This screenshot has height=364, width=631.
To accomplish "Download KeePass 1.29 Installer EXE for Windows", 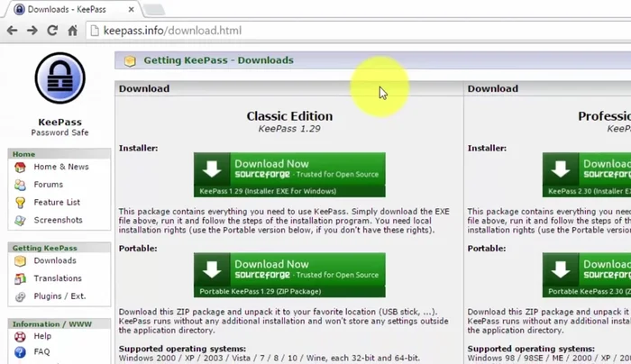I will (x=289, y=175).
